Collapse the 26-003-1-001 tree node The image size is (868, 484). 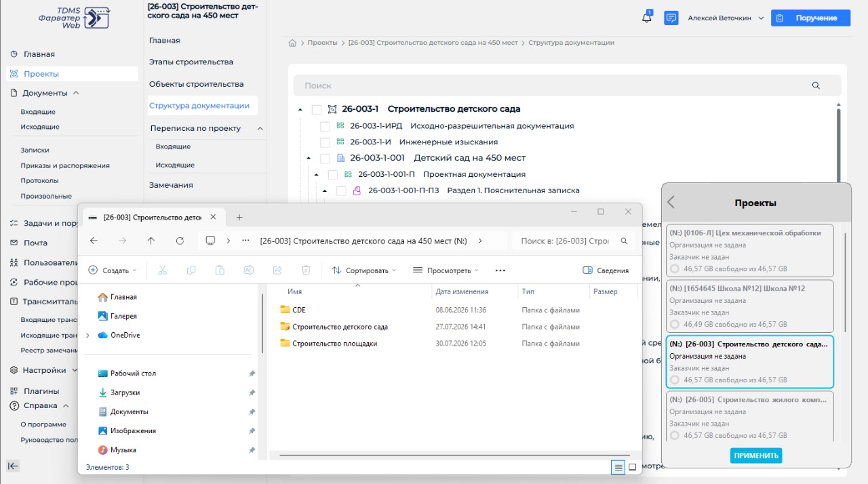[x=309, y=158]
